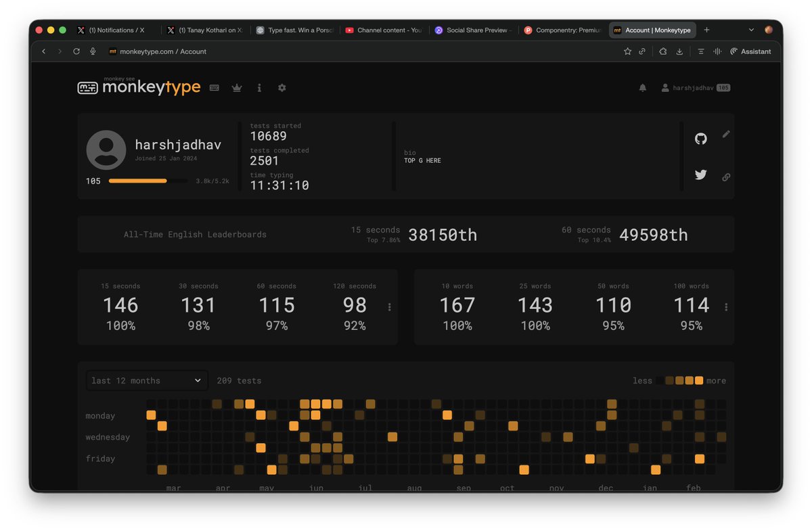Image resolution: width=812 pixels, height=531 pixels.
Task: Open the harshjadhav account menu
Action: [x=696, y=88]
